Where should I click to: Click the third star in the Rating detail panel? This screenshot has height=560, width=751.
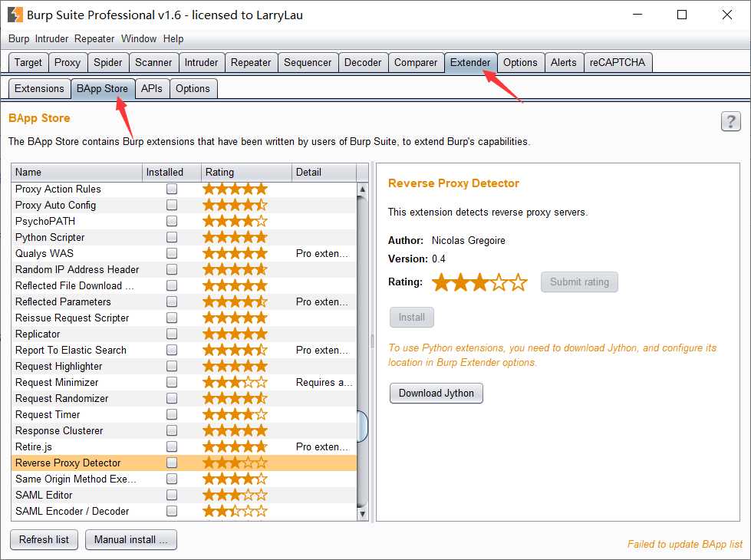click(479, 282)
